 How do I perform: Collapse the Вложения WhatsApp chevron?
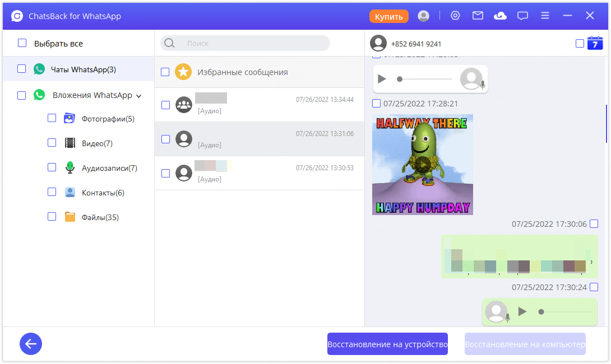pos(139,96)
